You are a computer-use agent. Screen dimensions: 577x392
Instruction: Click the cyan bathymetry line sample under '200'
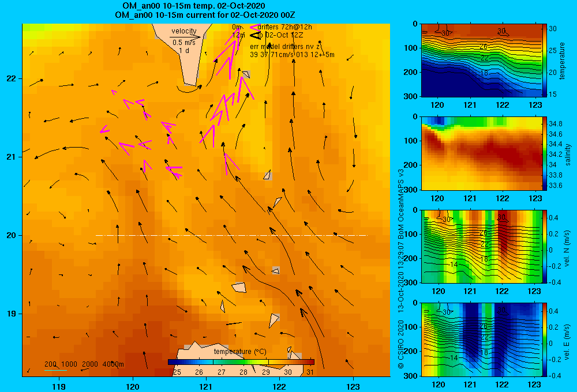(55, 370)
